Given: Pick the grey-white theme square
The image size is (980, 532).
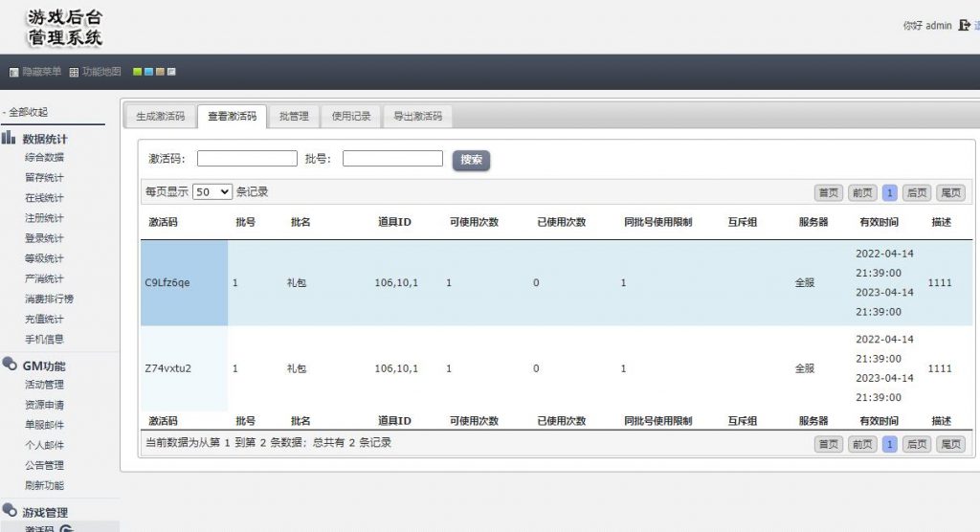Looking at the screenshot, I should pyautogui.click(x=171, y=72).
